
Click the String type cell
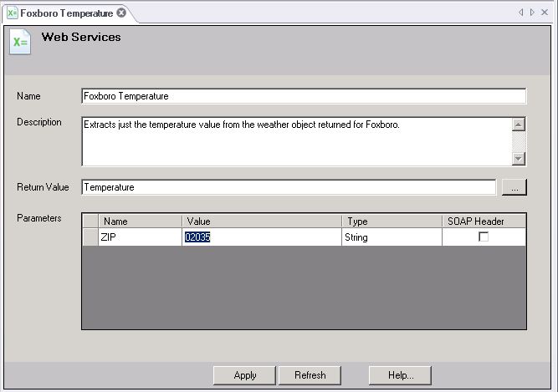coord(392,237)
